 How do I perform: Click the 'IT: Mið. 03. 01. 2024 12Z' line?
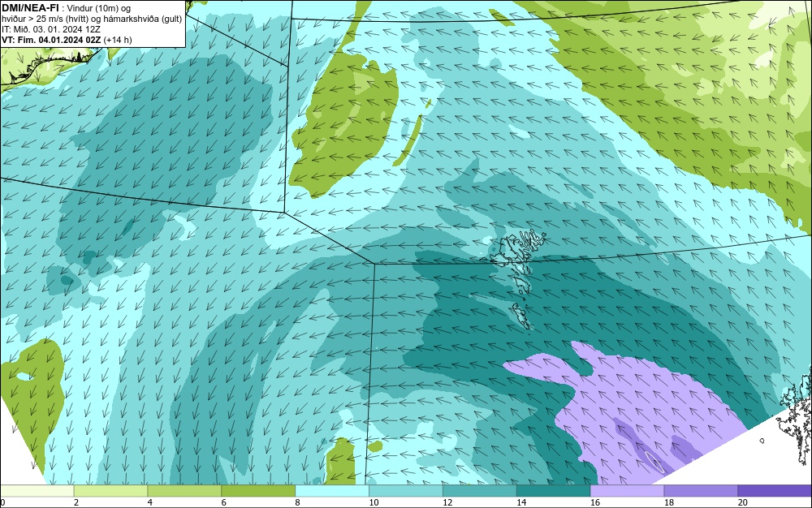[51, 29]
